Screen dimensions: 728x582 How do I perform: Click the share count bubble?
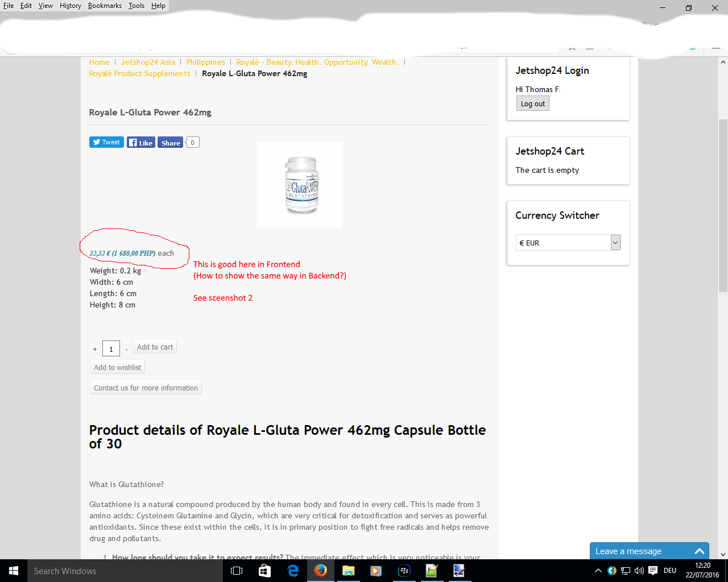click(x=193, y=143)
